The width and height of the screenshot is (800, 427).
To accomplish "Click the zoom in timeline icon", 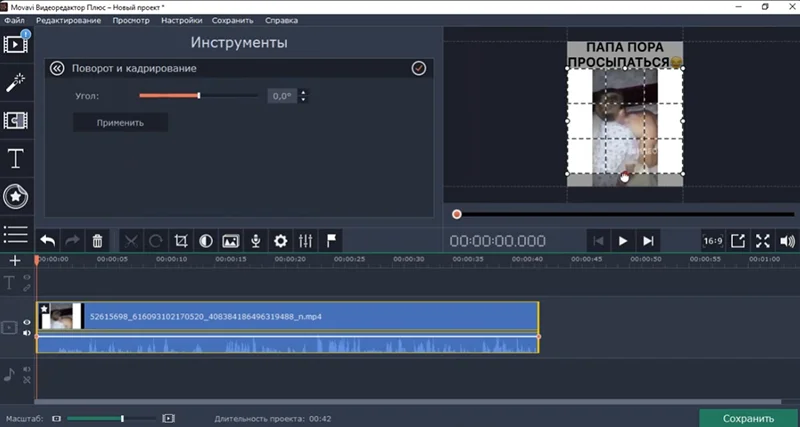I will [x=168, y=419].
